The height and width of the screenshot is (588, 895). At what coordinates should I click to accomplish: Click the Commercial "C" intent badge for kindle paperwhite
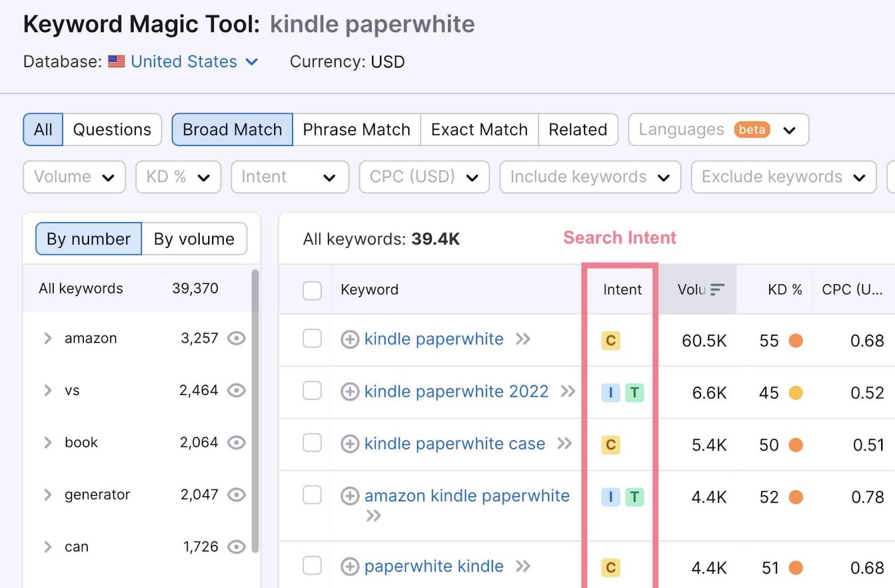tap(611, 340)
